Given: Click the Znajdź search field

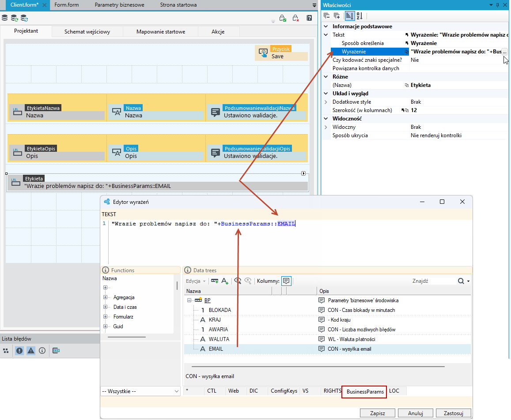Looking at the screenshot, I should point(433,281).
